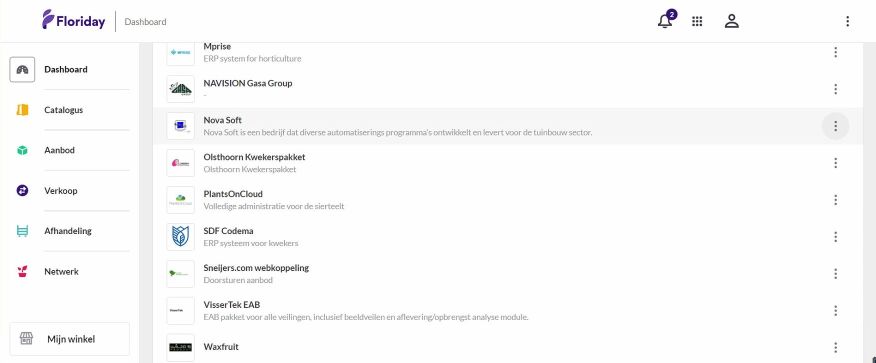Open the notifications bell icon
The height and width of the screenshot is (363, 876).
[664, 21]
